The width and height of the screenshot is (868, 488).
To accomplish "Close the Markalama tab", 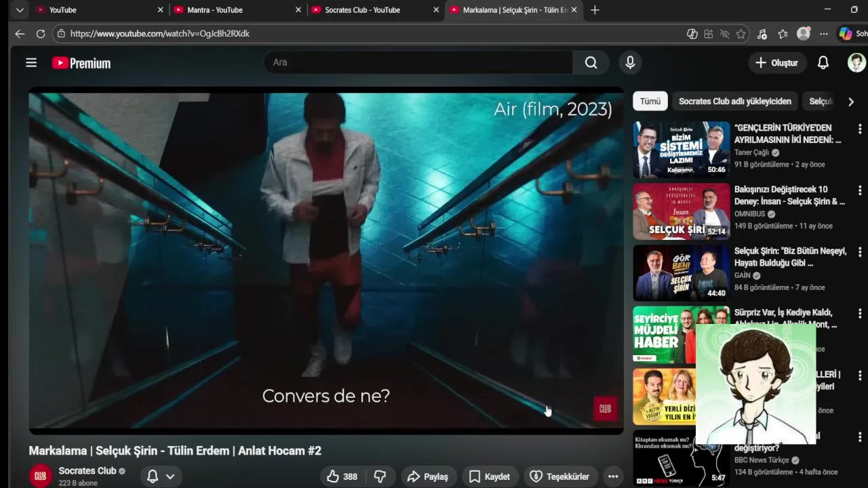I will [x=574, y=10].
